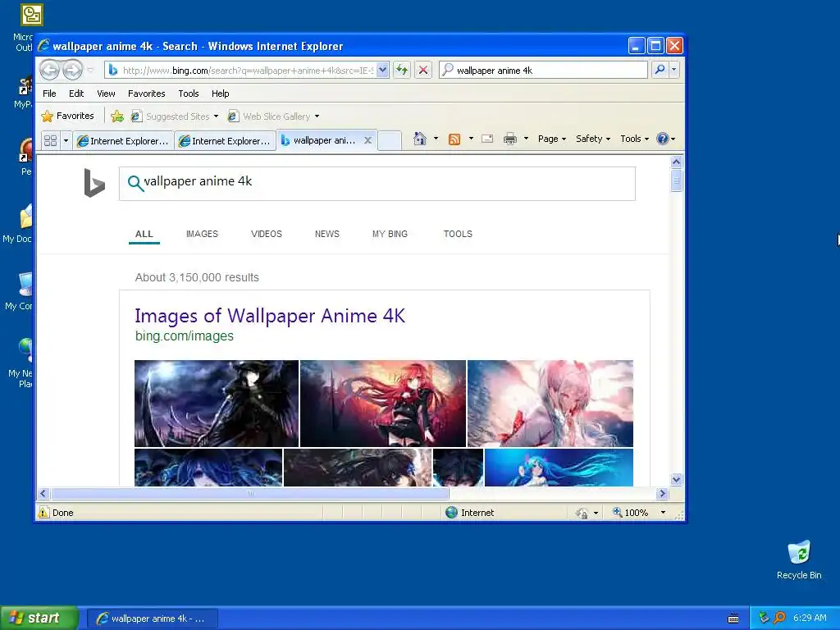840x630 pixels.
Task: Switch to first Internet Explorer tab
Action: click(123, 141)
